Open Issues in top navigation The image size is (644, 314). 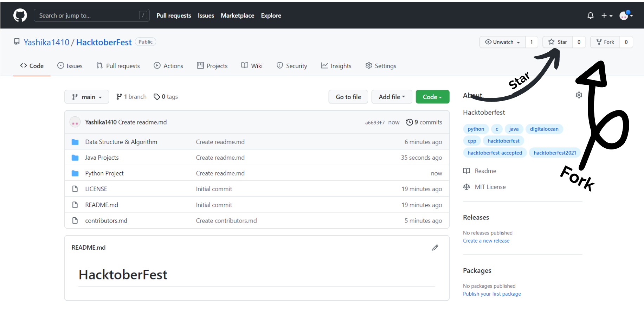[x=206, y=15]
